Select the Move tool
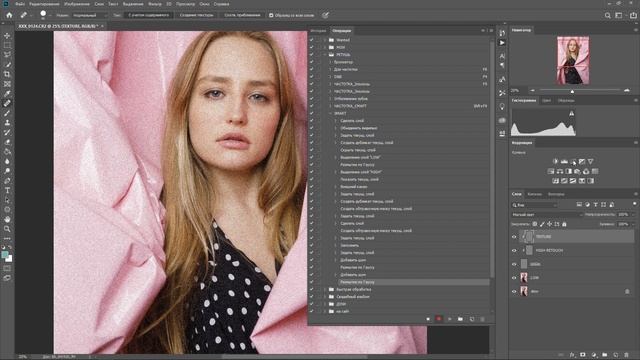 coord(7,36)
